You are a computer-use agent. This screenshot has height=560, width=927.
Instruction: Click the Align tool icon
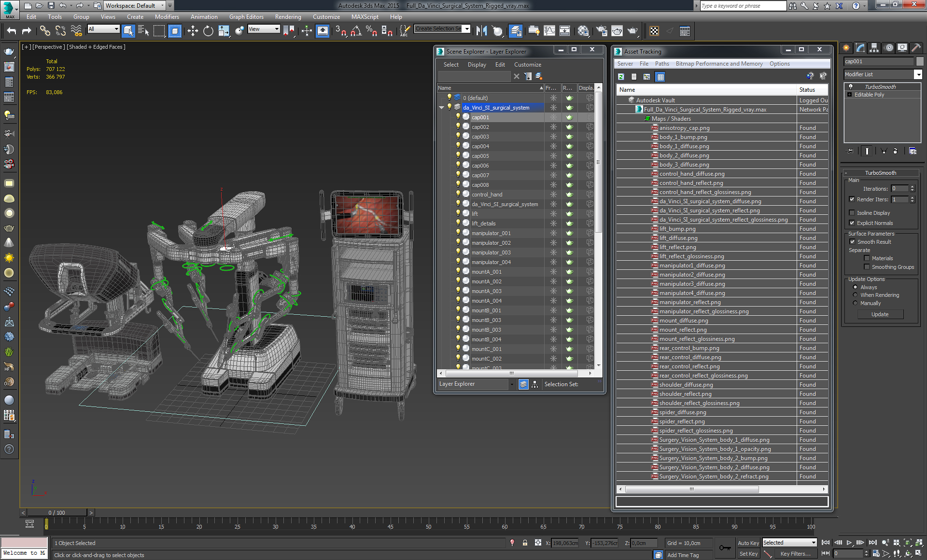tap(497, 31)
